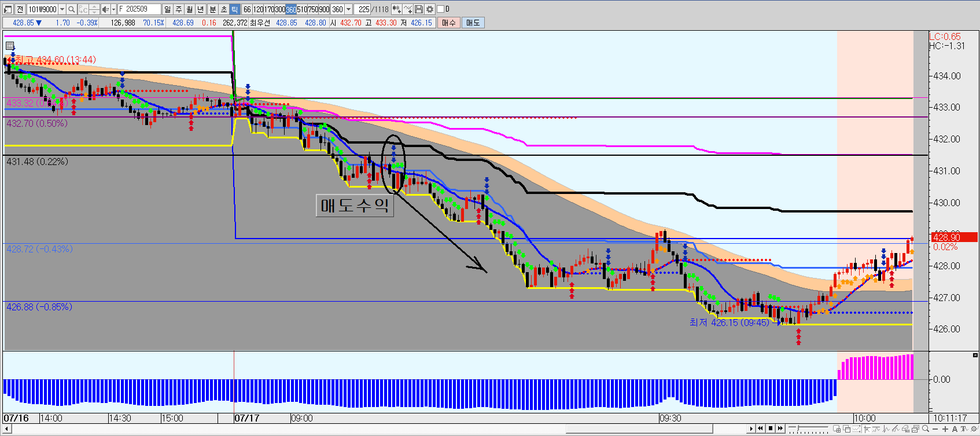Viewport: 980px width, 436px height.
Task: Click the 매도 (sell) button
Action: point(473,23)
